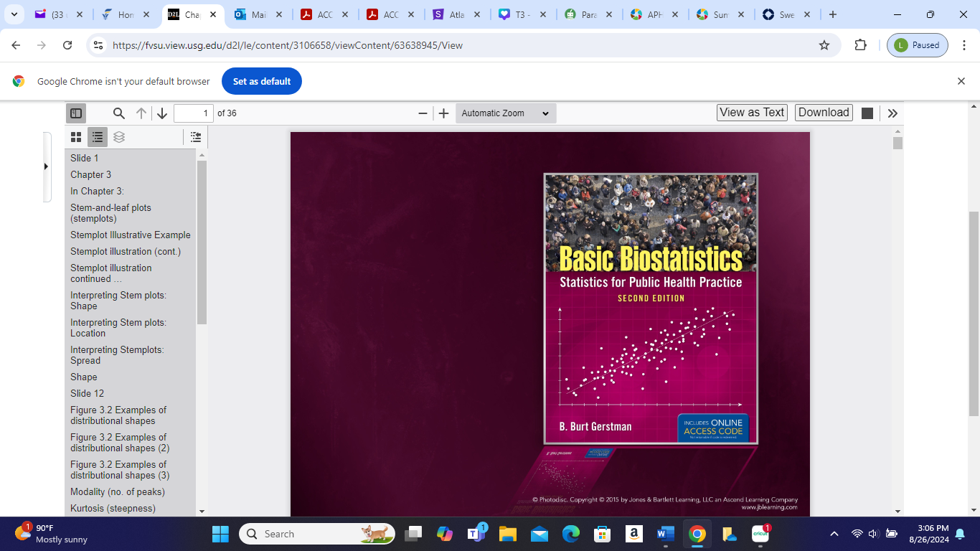Screen dimensions: 980x551
Task: Zoom in the PDF with plus icon
Action: coord(444,113)
